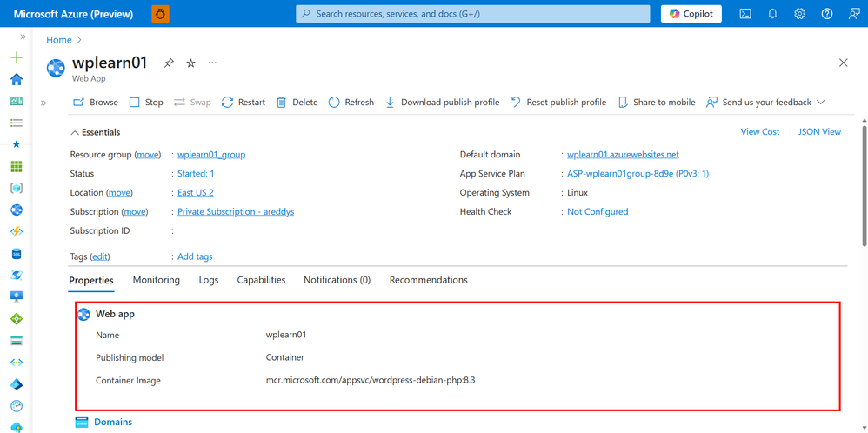
Task: Open Dashboard chart icon in sidebar
Action: 17,102
